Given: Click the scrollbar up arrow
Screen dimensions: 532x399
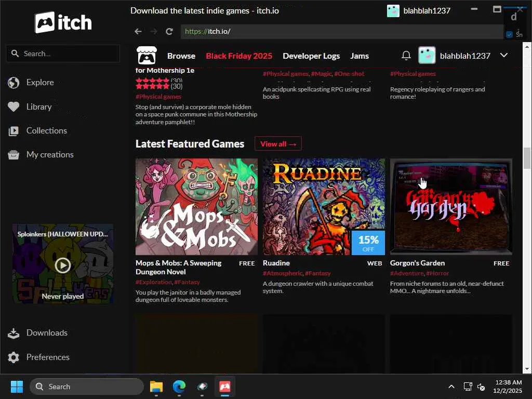Looking at the screenshot, I should click(x=527, y=47).
